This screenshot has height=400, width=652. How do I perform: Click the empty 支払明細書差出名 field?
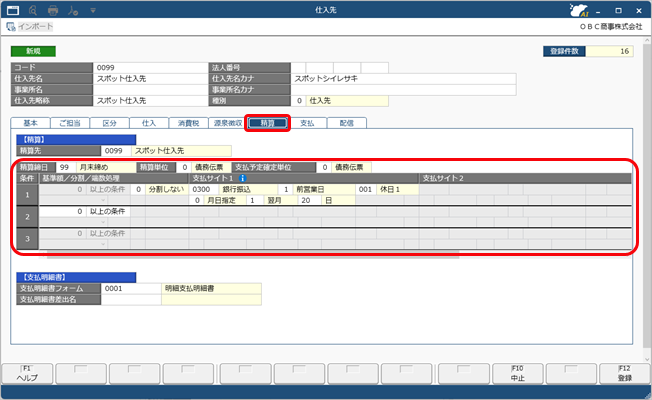(131, 299)
